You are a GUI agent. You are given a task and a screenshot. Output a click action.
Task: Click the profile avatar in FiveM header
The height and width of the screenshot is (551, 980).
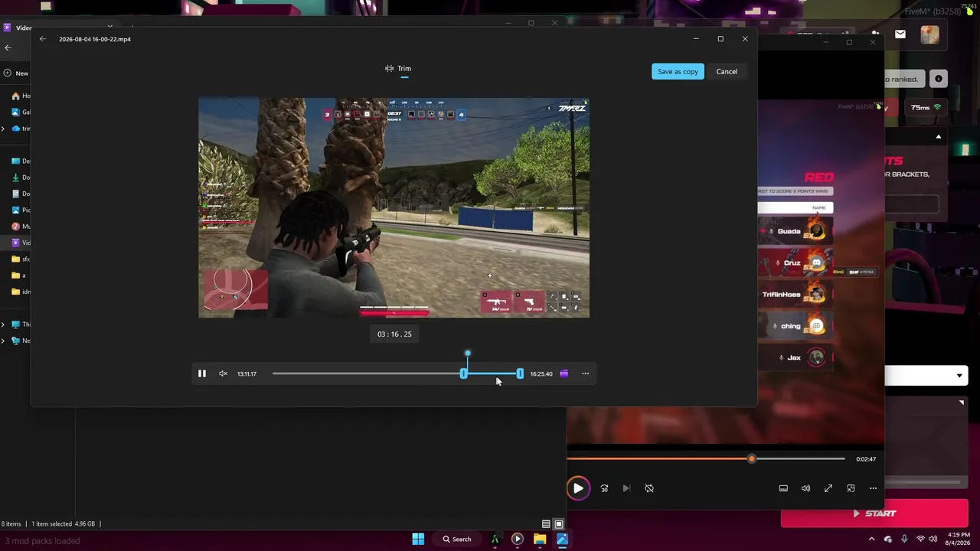point(929,34)
